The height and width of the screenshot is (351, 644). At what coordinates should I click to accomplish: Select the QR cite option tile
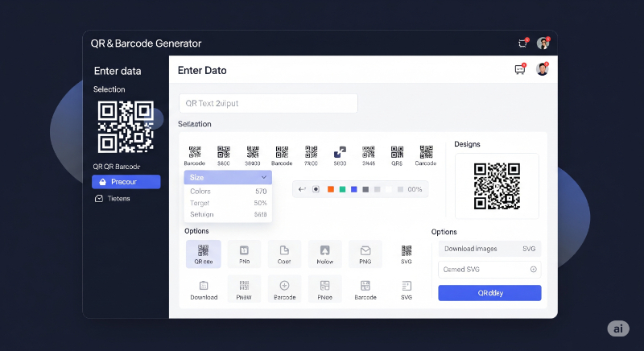[204, 254]
